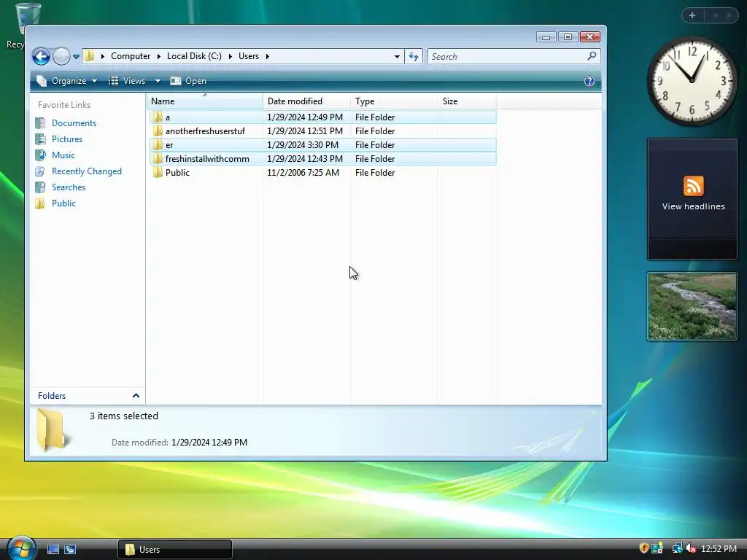Screen dimensions: 747x560
Task: Expand the arrow between Local Disk and Users
Action: point(230,56)
